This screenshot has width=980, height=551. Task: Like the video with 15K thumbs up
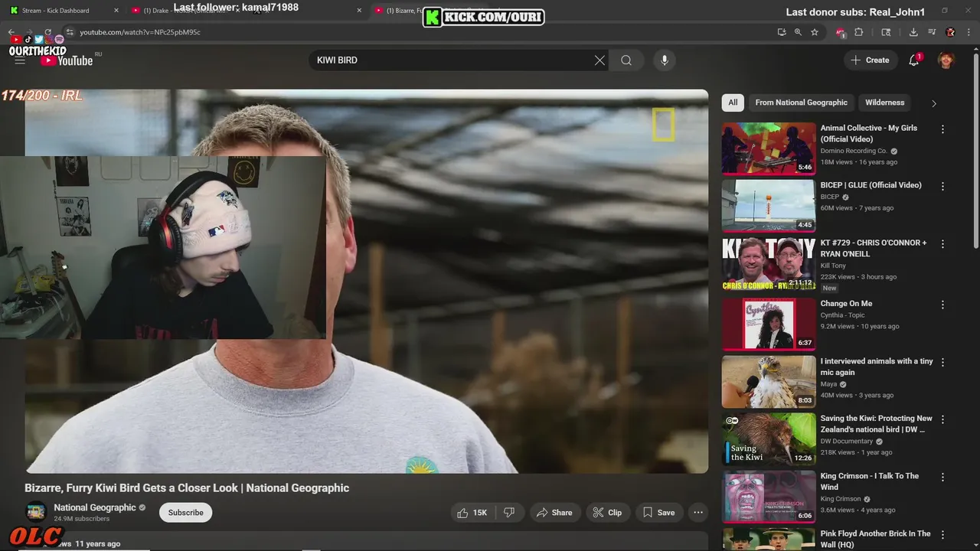pyautogui.click(x=472, y=513)
